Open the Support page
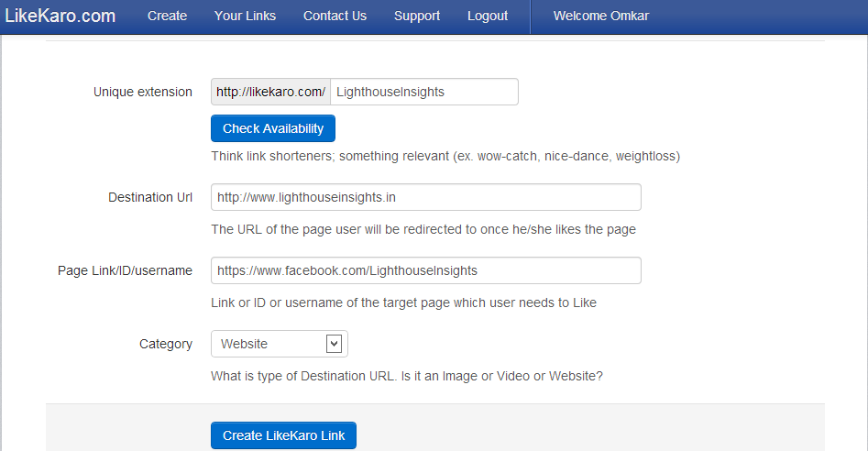This screenshot has height=451, width=868. 417,16
